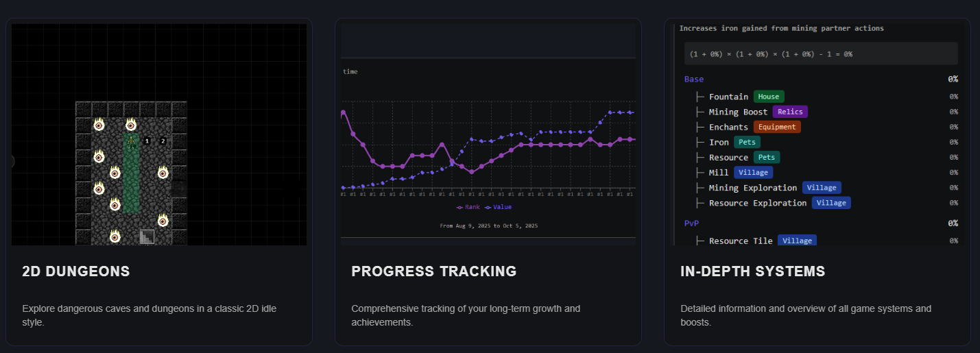This screenshot has width=980, height=353.
Task: Click the number 2 marker in the dungeon
Action: 163,141
